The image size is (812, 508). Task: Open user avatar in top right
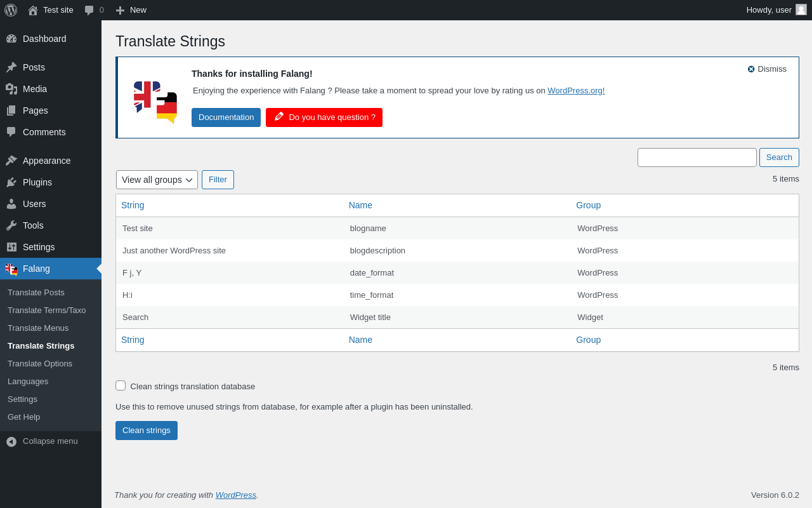point(801,10)
